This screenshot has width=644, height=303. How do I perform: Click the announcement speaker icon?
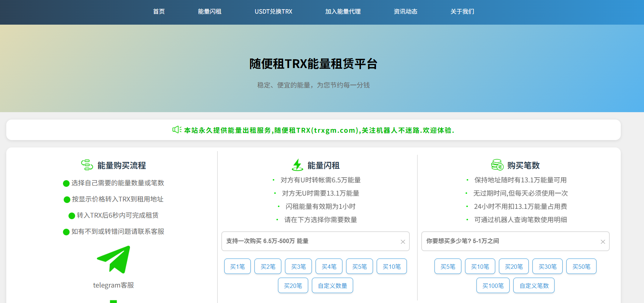177,130
